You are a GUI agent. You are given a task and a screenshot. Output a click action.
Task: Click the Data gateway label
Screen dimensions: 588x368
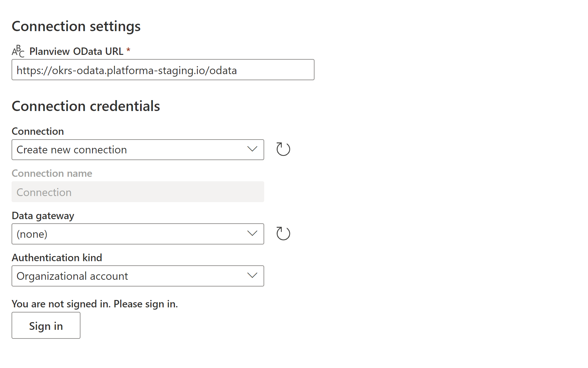(43, 216)
